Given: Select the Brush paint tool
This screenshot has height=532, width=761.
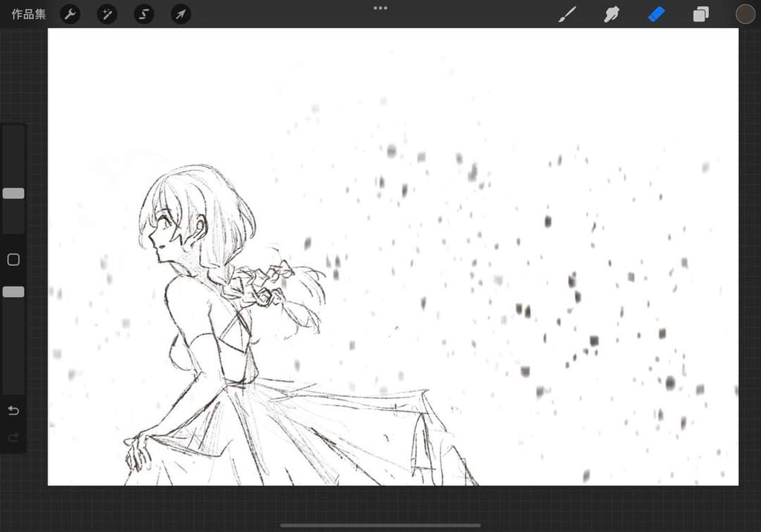Looking at the screenshot, I should click(x=567, y=14).
